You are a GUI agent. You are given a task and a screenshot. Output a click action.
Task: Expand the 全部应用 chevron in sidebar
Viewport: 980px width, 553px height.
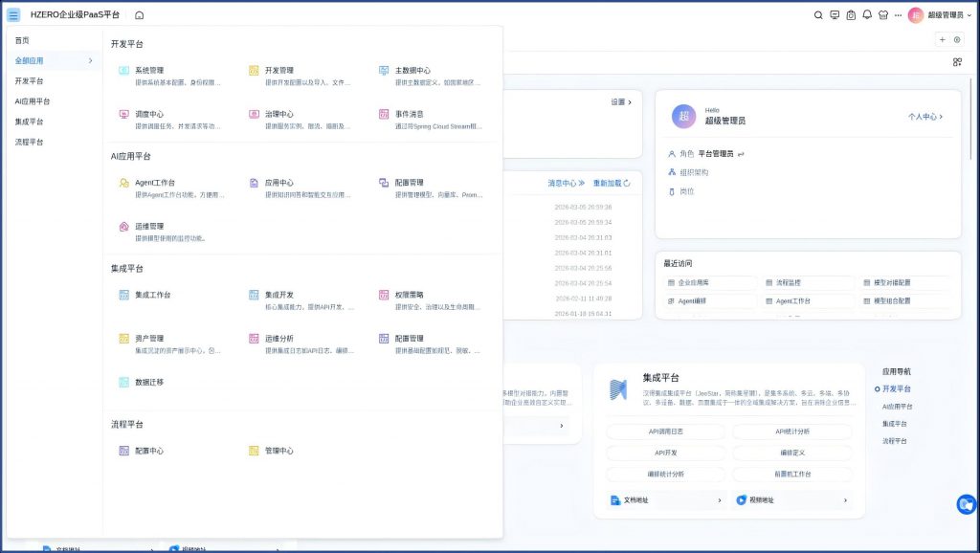pyautogui.click(x=90, y=60)
